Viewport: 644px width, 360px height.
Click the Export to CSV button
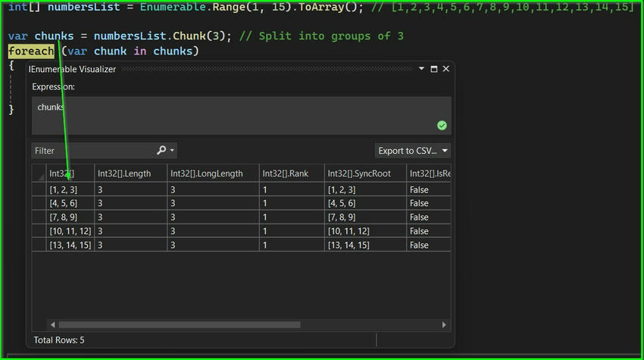[x=408, y=151]
